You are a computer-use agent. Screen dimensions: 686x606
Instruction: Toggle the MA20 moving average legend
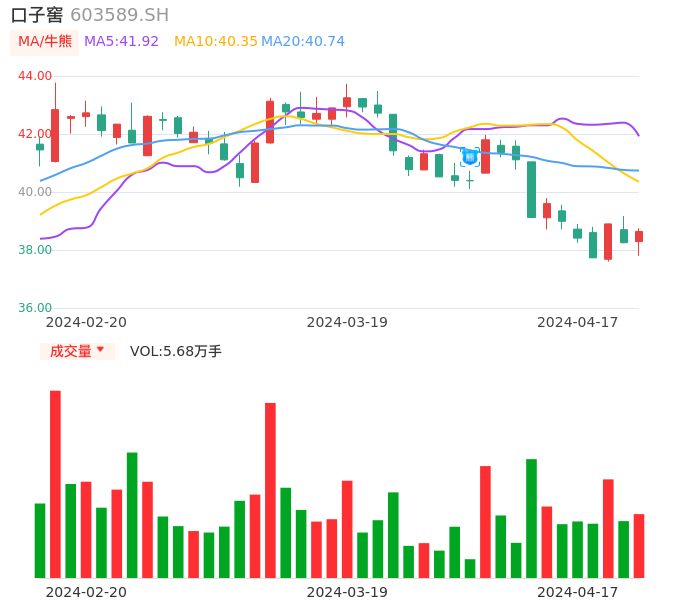[303, 42]
